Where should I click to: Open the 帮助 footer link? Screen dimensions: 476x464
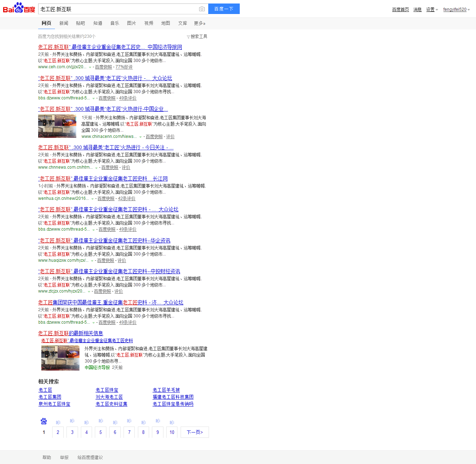(x=47, y=457)
